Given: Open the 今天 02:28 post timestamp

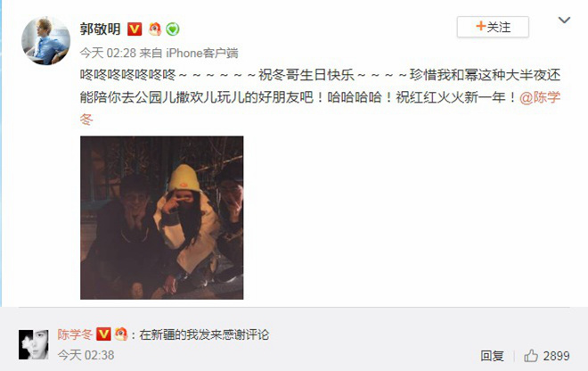Looking at the screenshot, I should [x=108, y=53].
